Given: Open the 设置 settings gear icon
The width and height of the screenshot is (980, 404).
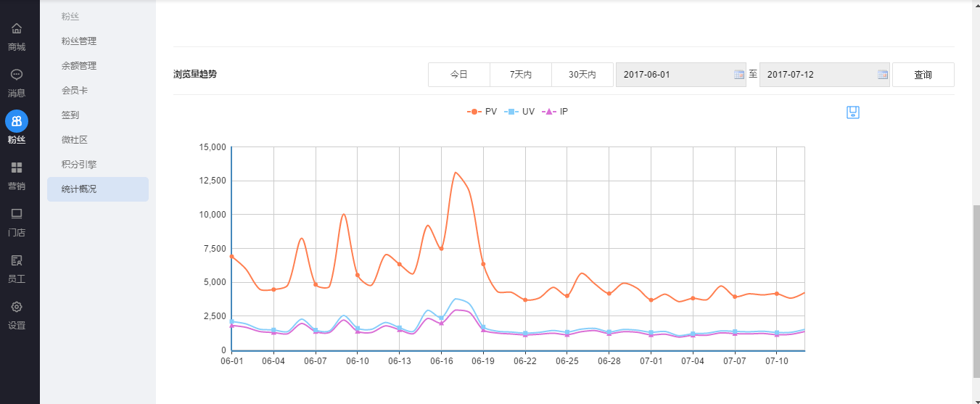Looking at the screenshot, I should click(16, 307).
